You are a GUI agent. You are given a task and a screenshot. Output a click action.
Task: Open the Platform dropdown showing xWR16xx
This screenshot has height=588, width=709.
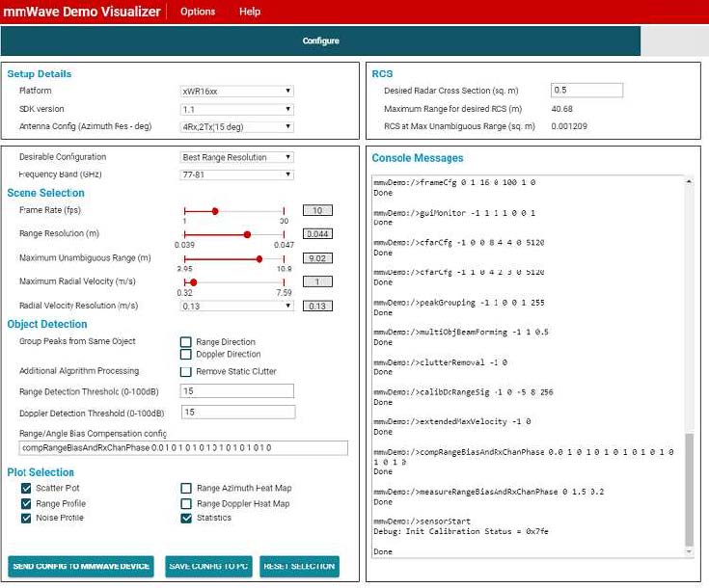[236, 91]
